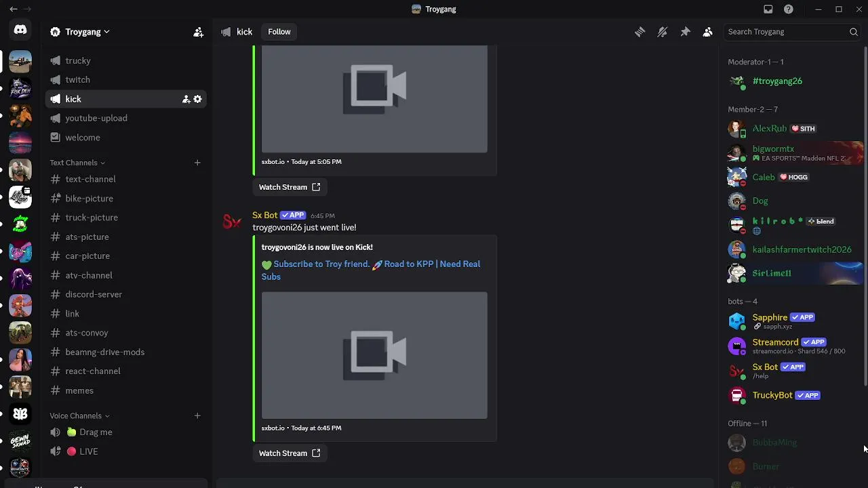
Task: Open the text-channel channel
Action: pos(126,179)
